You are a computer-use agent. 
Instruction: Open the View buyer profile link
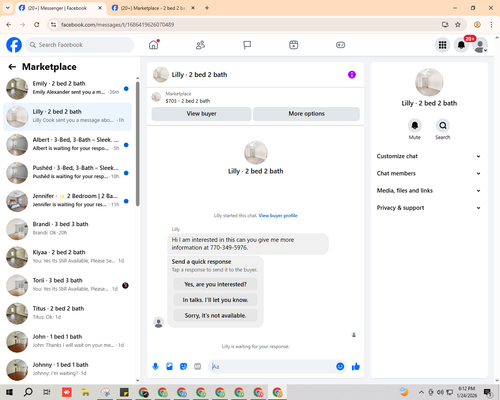tap(278, 216)
